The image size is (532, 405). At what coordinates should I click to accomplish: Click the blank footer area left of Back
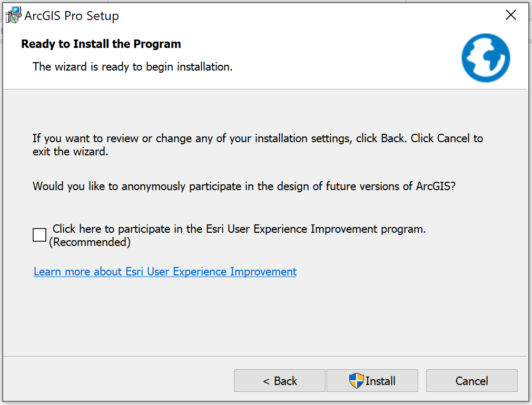coord(116,380)
